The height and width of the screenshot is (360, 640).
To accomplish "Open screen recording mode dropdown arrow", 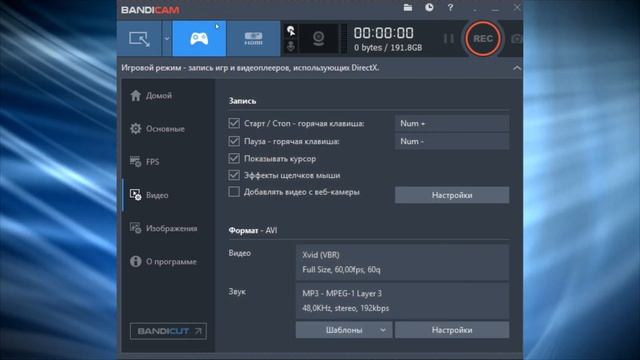I will 167,39.
